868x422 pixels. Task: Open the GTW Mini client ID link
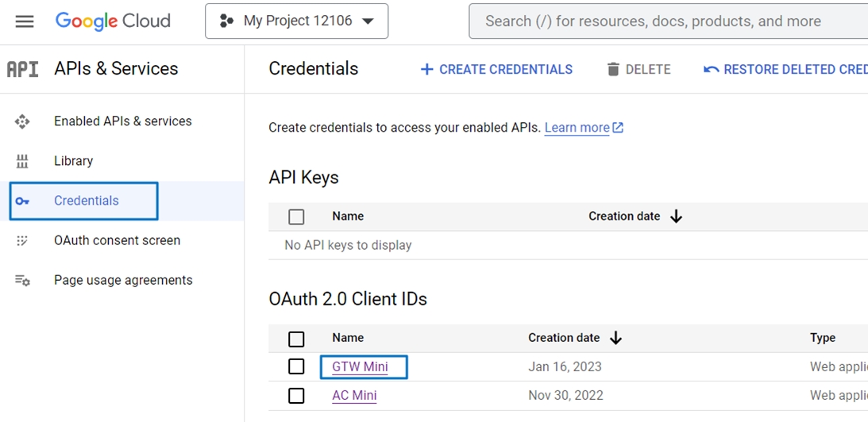tap(360, 367)
